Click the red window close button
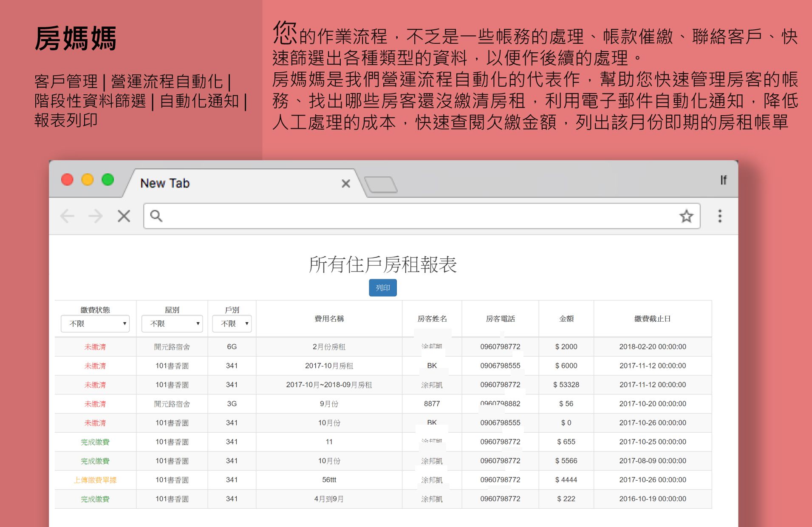 (x=67, y=180)
